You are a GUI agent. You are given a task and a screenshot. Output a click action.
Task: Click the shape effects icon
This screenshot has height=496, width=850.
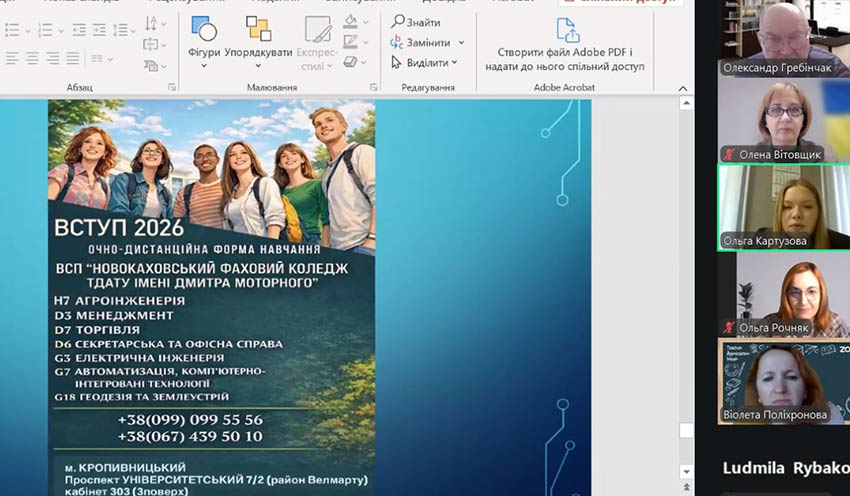[350, 62]
